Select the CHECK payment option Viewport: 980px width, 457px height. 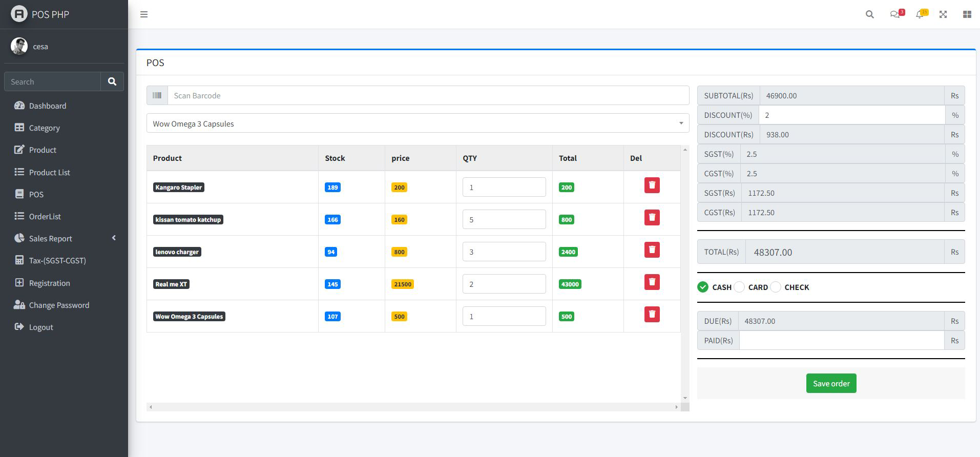pos(776,287)
